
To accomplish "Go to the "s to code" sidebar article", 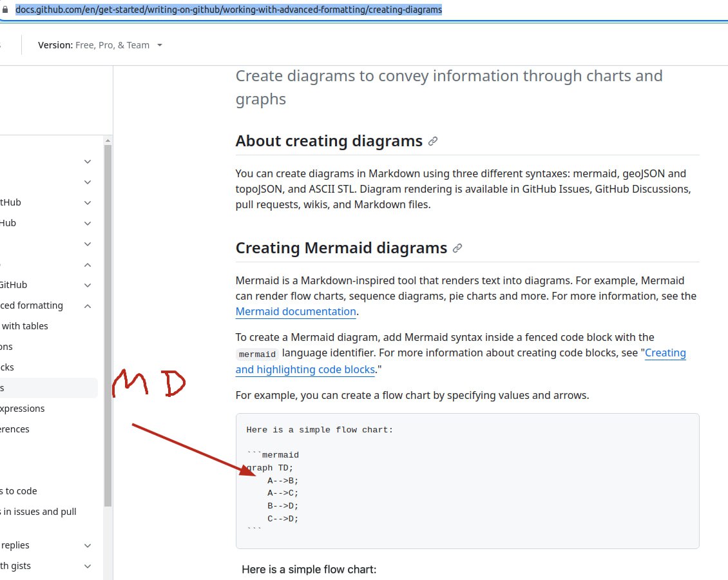I will click(18, 491).
